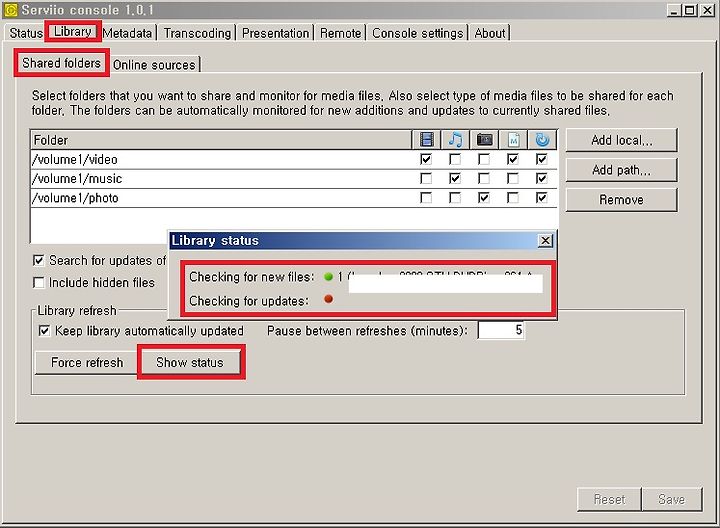The width and height of the screenshot is (720, 528).
Task: Switch to the Transcoding tab
Action: point(197,33)
